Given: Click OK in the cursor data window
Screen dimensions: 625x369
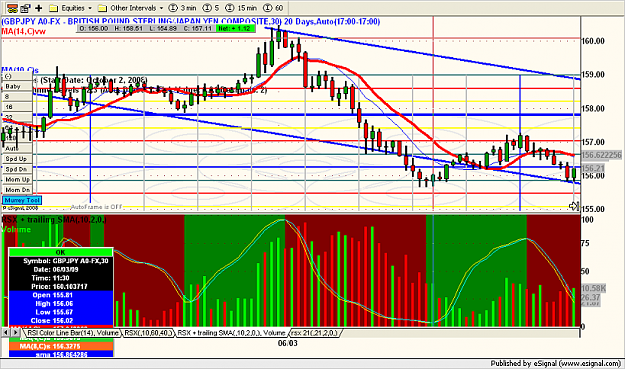Looking at the screenshot, I should [x=61, y=252].
